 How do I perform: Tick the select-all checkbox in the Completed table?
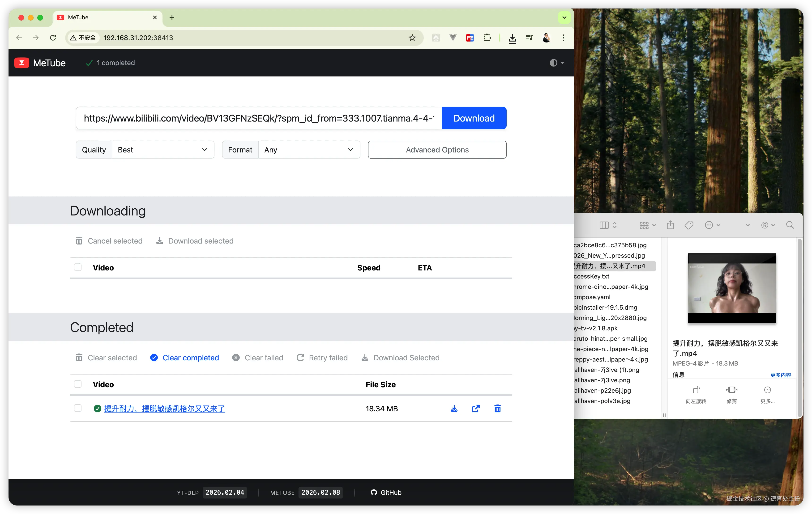click(x=78, y=384)
